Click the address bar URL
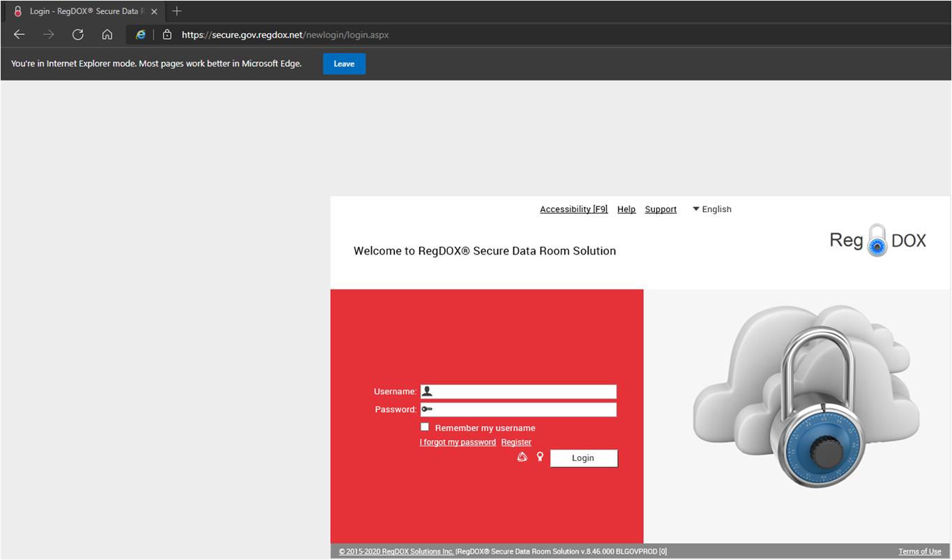This screenshot has width=952, height=560. 285,34
